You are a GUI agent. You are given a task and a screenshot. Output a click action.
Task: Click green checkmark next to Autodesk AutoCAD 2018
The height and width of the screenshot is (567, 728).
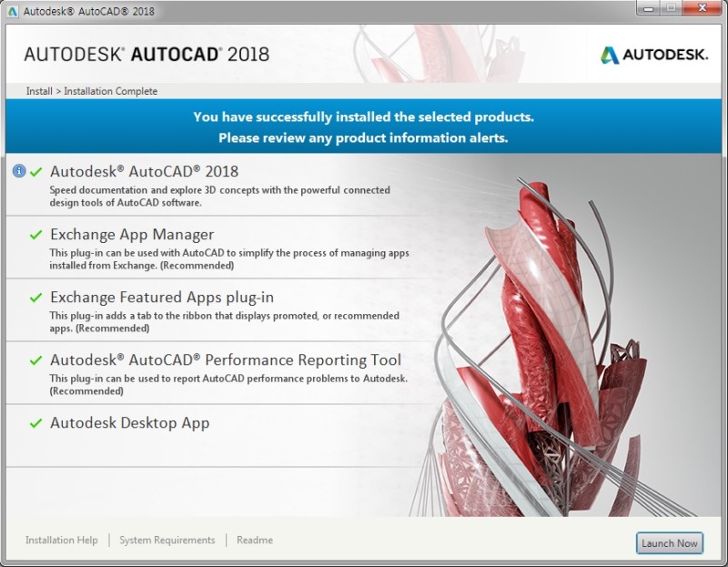tap(35, 172)
